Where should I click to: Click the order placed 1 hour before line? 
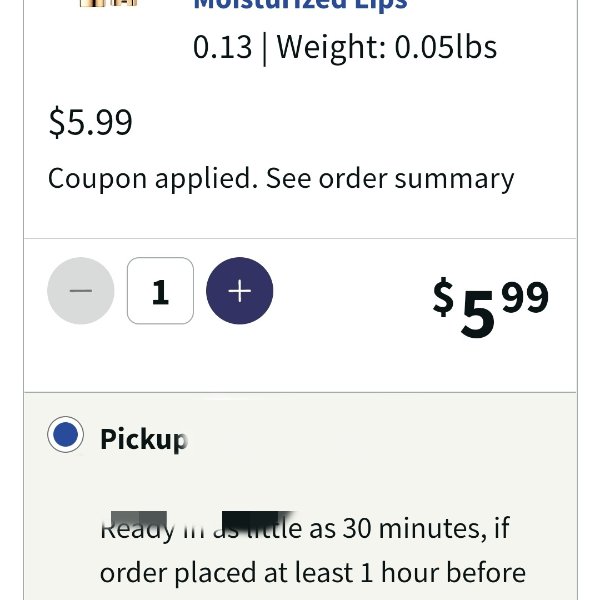(313, 573)
